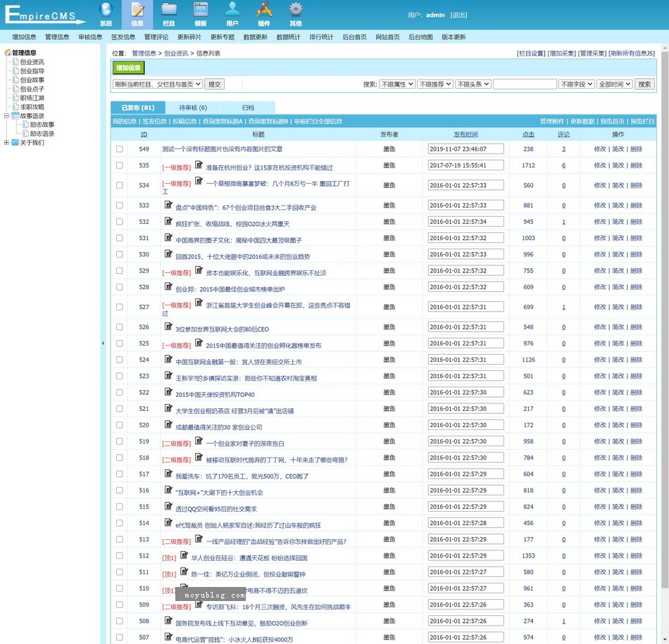Click title image icon on row 512
The height and width of the screenshot is (644, 669).
(x=184, y=555)
